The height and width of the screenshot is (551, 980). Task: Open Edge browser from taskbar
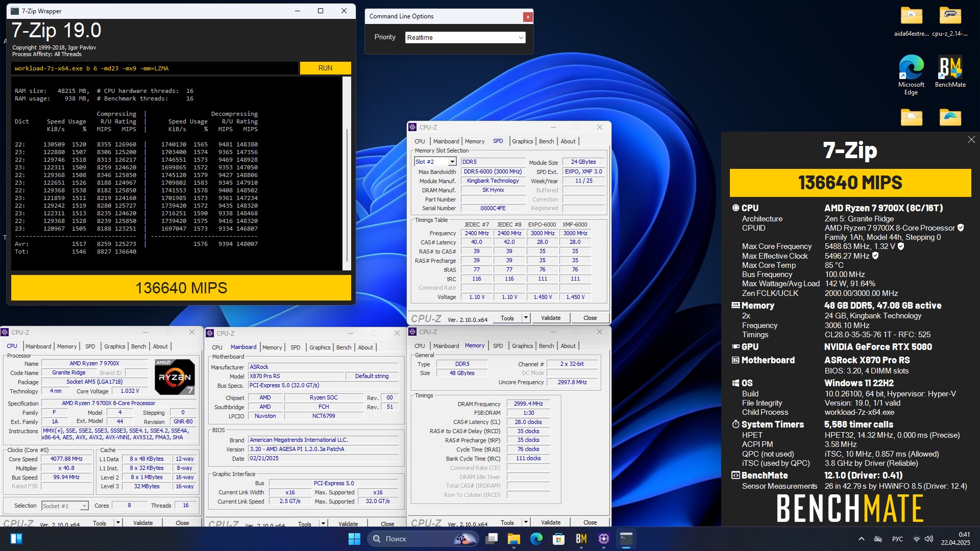coord(536,539)
